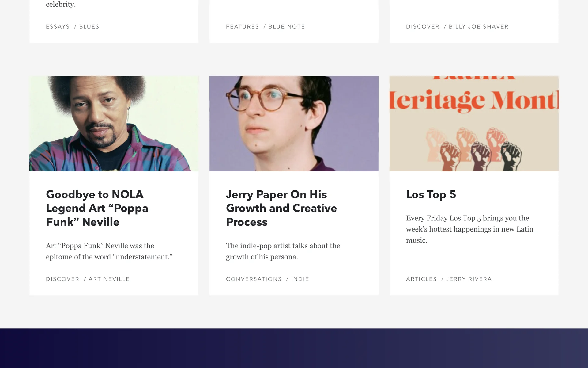Open the Art Neville portrait thumbnail
Screen dimensions: 588x368
[x=114, y=124]
